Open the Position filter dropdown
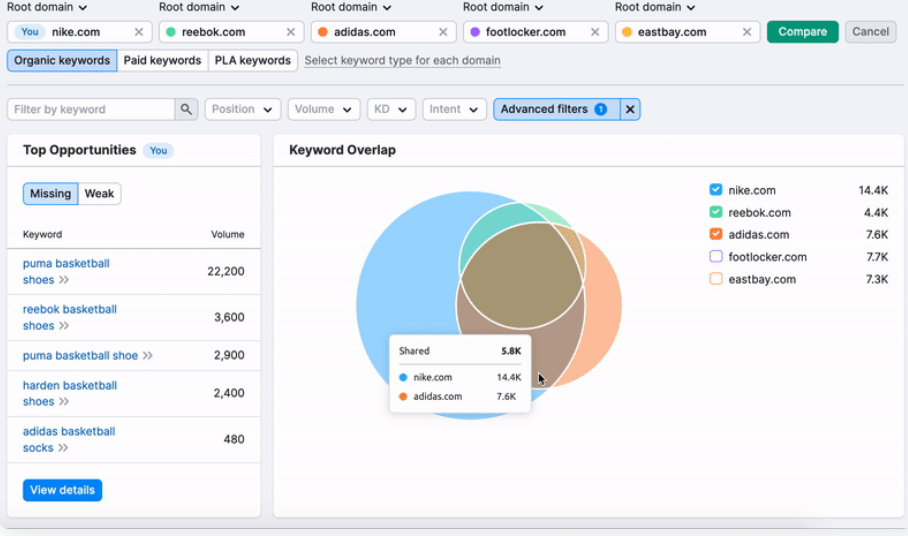The width and height of the screenshot is (908, 536). [243, 109]
